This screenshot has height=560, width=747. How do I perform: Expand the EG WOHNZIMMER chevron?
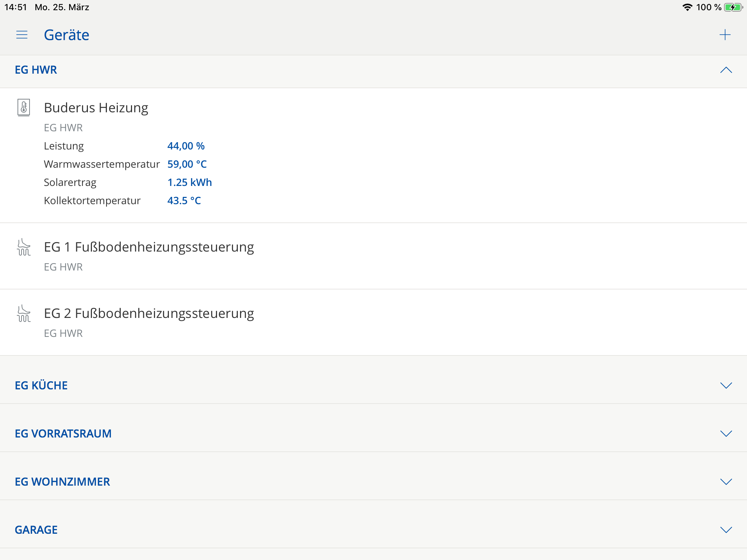(x=726, y=482)
